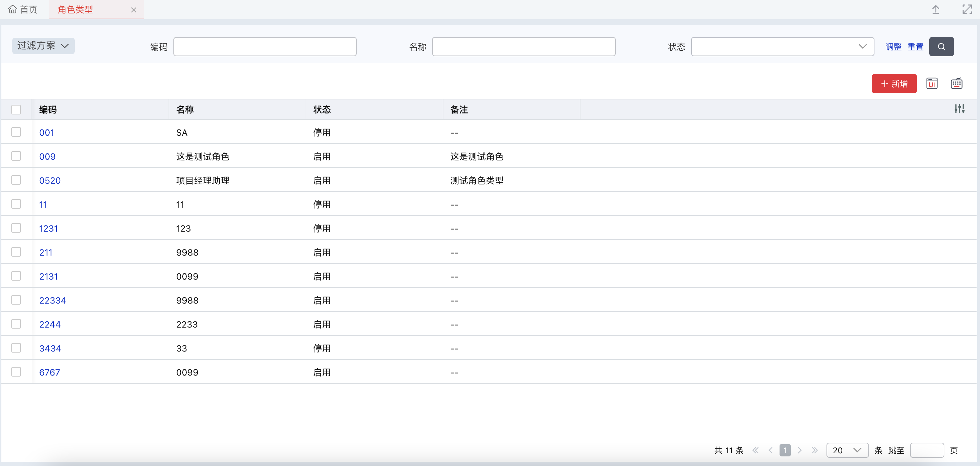The width and height of the screenshot is (980, 466).
Task: Check the row 2131 checkbox
Action: point(16,276)
